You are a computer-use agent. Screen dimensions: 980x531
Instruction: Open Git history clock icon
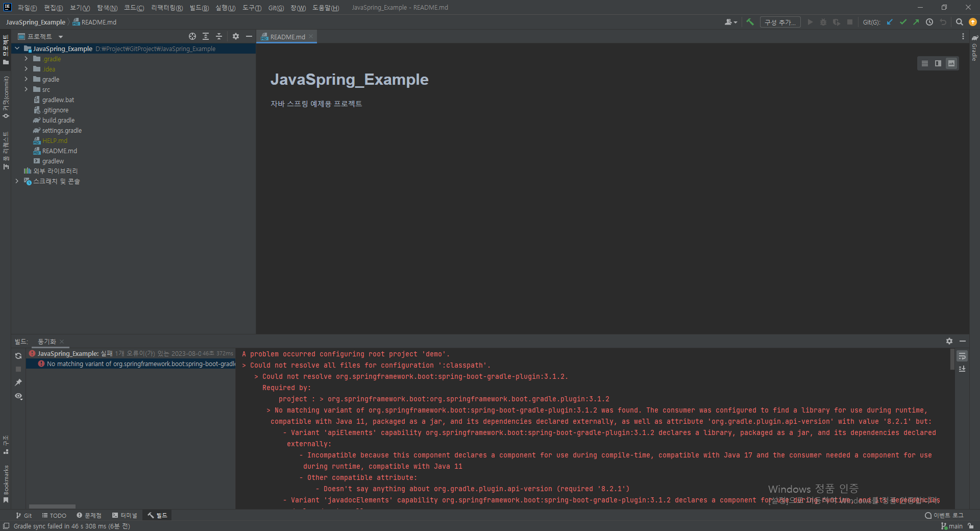point(929,22)
